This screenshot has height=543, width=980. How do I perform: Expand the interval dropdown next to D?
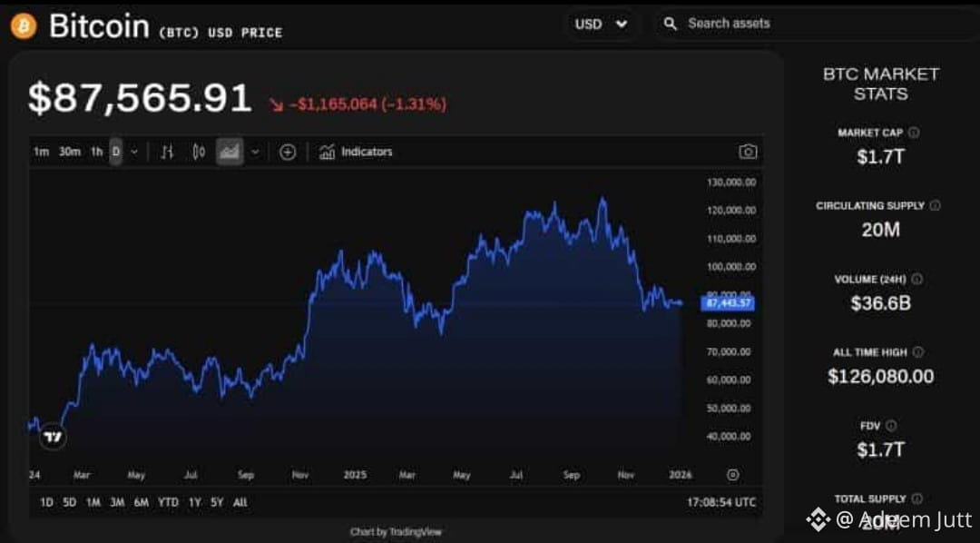pos(133,152)
